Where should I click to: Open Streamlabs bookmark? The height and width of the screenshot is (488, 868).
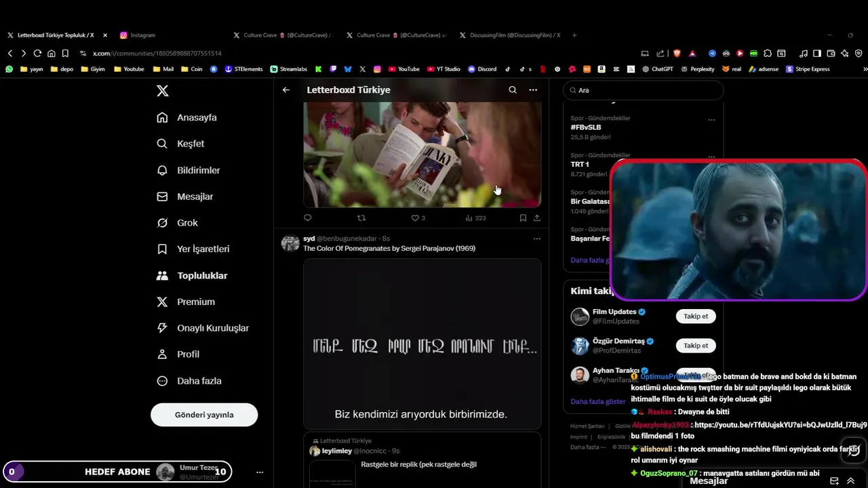click(x=288, y=69)
